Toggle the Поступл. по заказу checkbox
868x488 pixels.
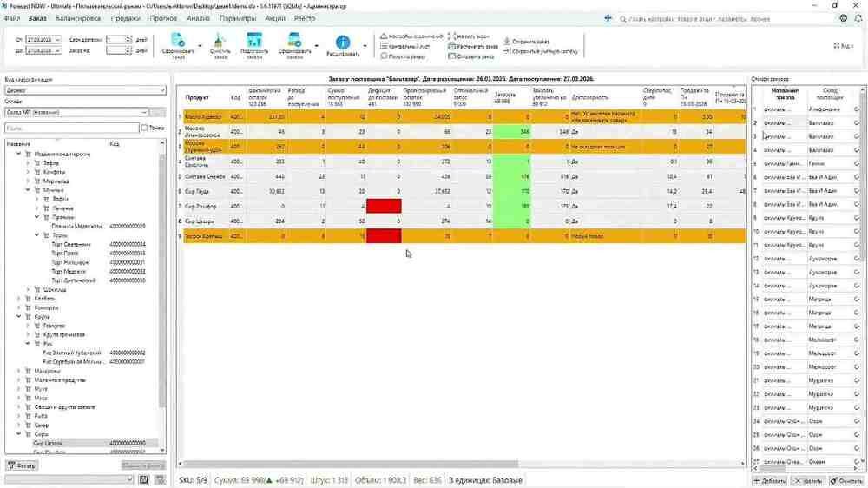coord(384,56)
